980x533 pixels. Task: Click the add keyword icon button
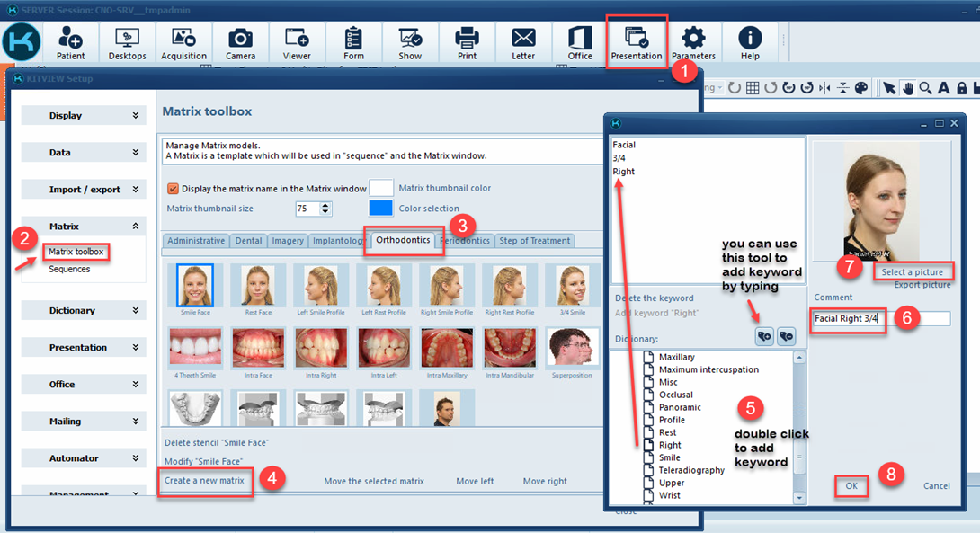[764, 336]
